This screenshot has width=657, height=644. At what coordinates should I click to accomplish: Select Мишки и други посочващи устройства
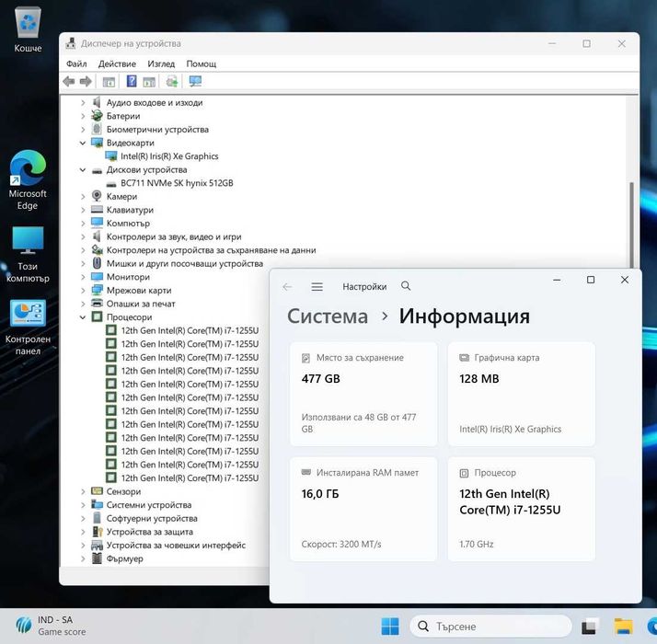(184, 263)
